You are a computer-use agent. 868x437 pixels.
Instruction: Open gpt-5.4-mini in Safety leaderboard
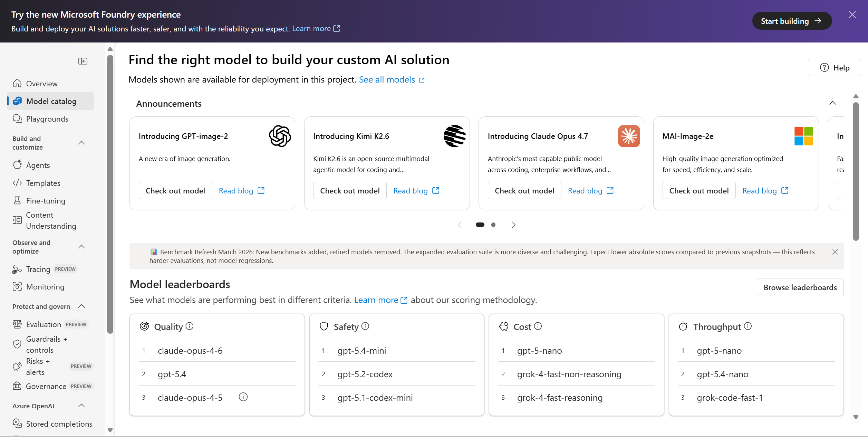362,351
